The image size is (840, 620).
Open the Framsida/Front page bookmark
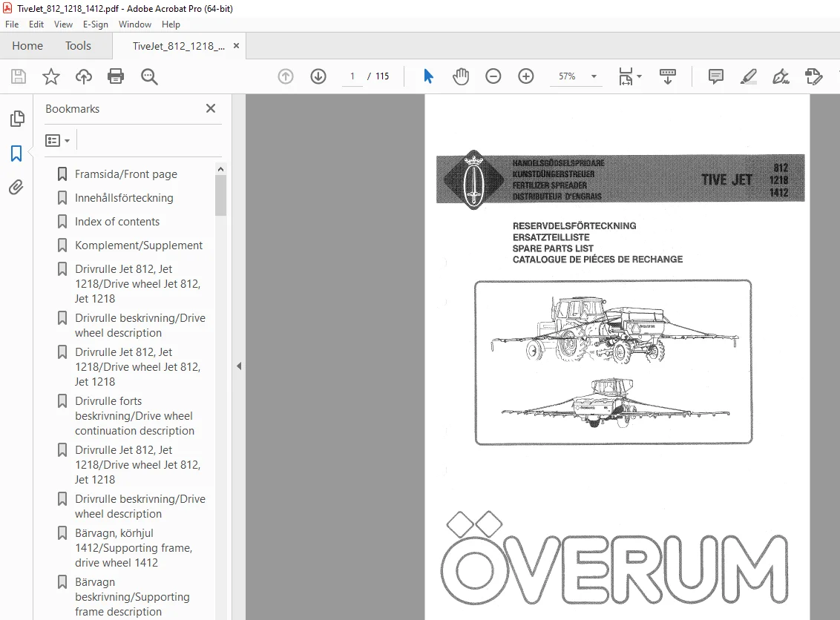coord(126,174)
